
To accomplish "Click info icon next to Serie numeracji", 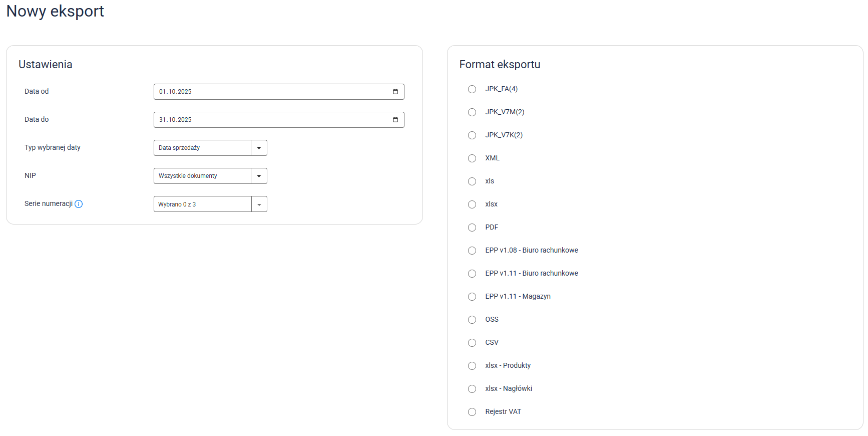I will pyautogui.click(x=79, y=204).
